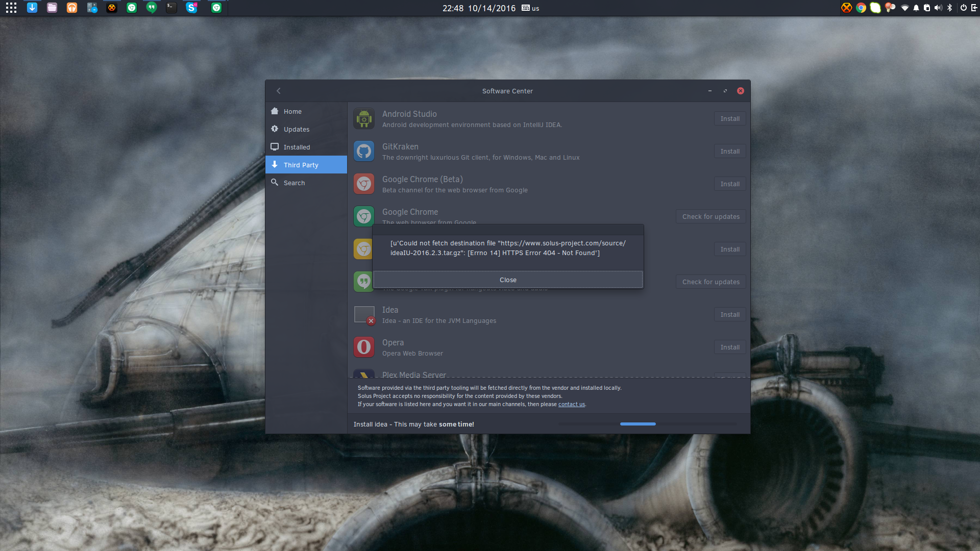980x551 pixels.
Task: Open the Bluetooth indicator
Action: 950,8
